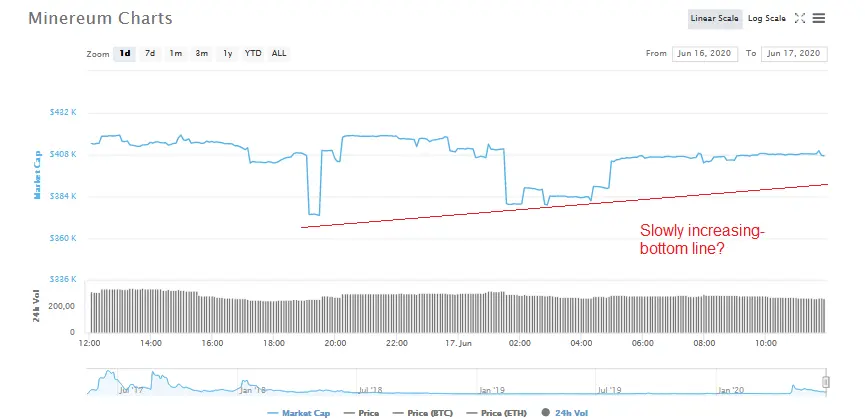The height and width of the screenshot is (419, 865).
Task: Edit the To date field
Action: tap(794, 53)
